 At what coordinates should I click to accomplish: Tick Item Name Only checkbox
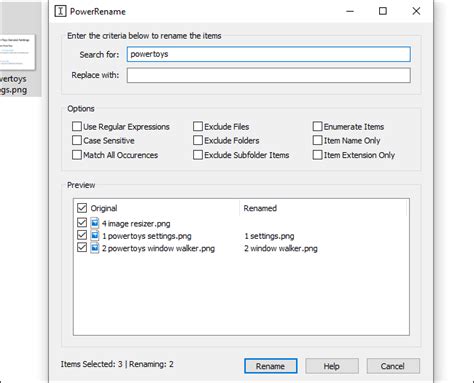pos(318,140)
